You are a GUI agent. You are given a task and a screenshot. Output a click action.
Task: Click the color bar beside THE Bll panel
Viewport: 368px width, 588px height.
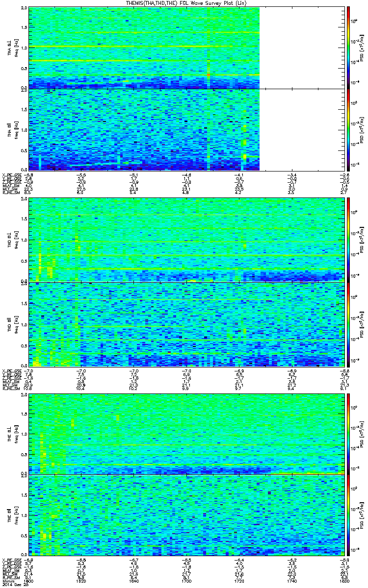348,516
